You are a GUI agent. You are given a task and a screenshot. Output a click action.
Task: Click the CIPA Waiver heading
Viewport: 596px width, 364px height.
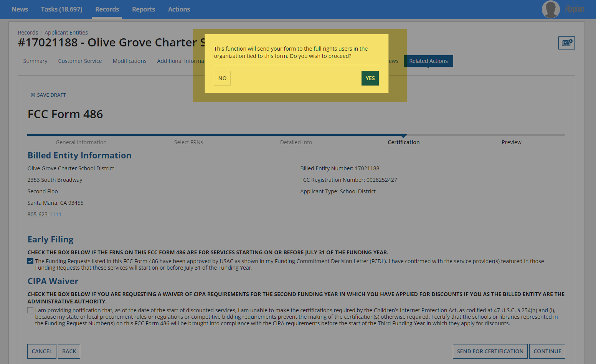pos(53,281)
